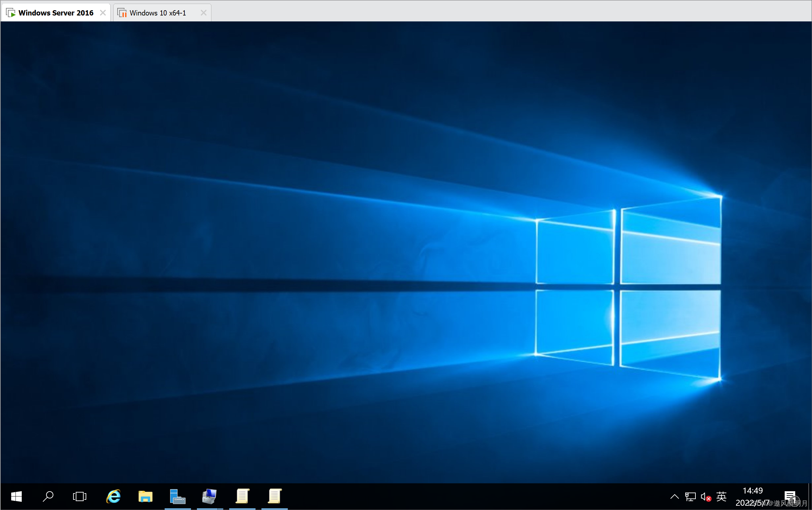Viewport: 812px width, 510px height.
Task: Open File Explorer from the taskbar
Action: [x=145, y=496]
